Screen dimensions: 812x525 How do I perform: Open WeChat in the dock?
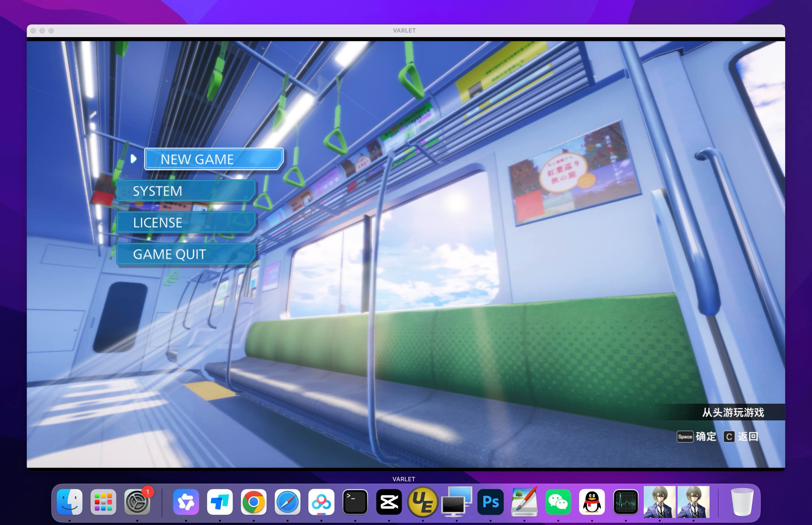point(558,502)
